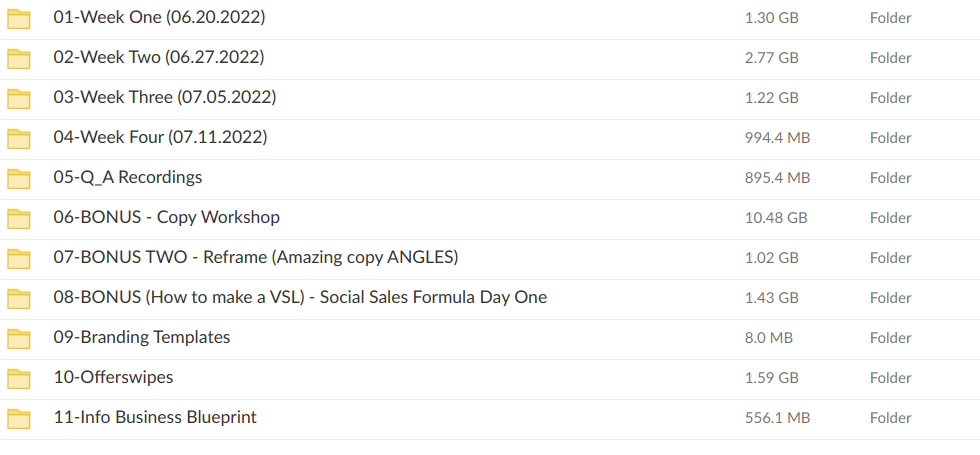Image resolution: width=980 pixels, height=455 pixels.
Task: Open 07-BONUS TWO Reframe folder name
Action: coord(255,257)
